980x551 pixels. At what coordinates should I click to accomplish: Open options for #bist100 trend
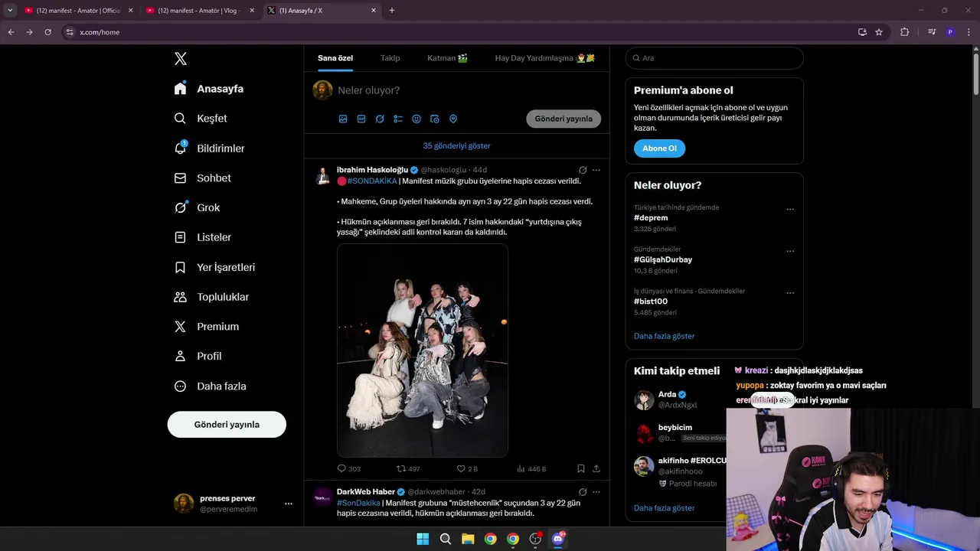click(790, 293)
